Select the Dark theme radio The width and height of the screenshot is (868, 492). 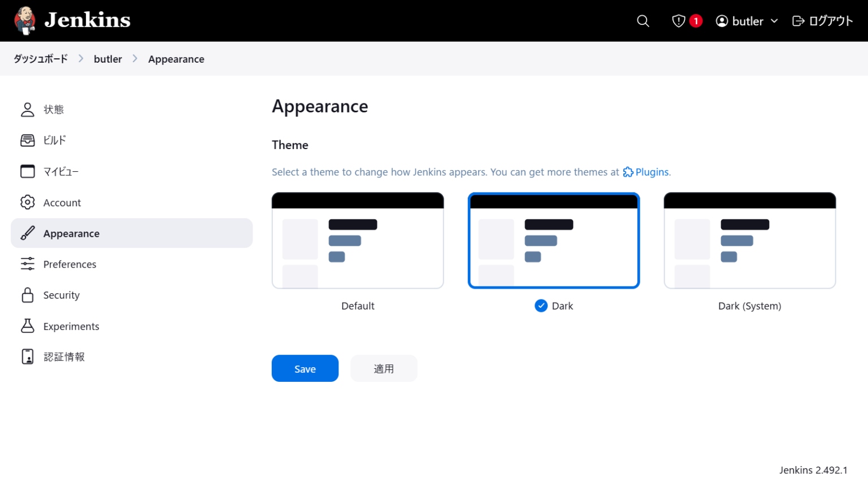[541, 306]
